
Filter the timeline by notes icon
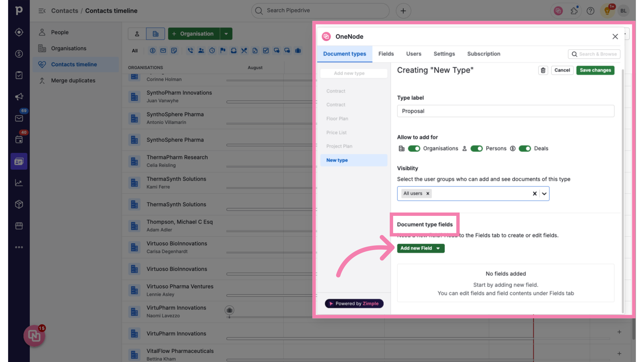click(174, 51)
